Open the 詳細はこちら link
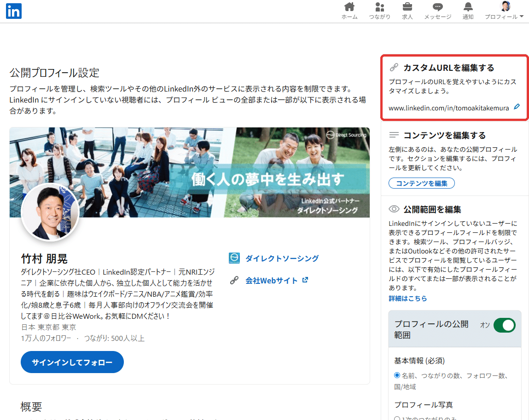The image size is (529, 420). (x=407, y=298)
